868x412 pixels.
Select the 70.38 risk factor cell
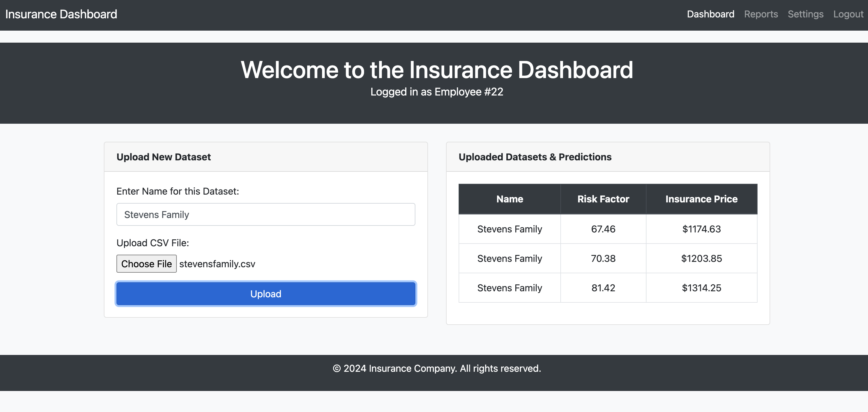(x=603, y=258)
